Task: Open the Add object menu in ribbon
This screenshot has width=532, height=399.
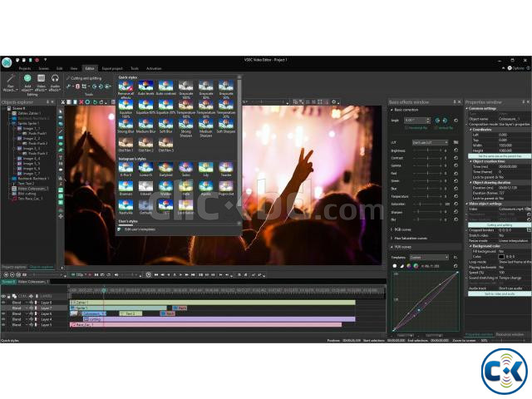Action: (x=27, y=82)
